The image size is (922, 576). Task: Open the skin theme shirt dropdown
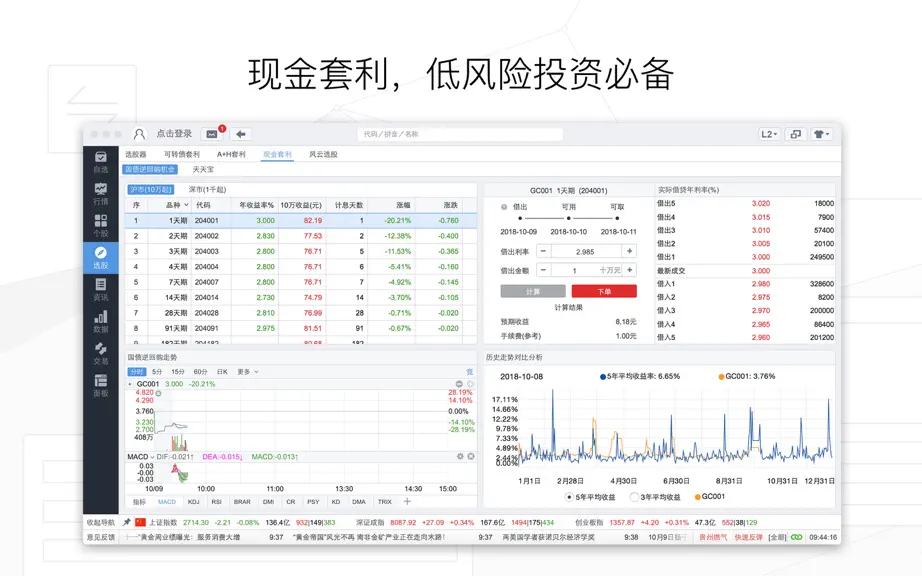pyautogui.click(x=821, y=134)
